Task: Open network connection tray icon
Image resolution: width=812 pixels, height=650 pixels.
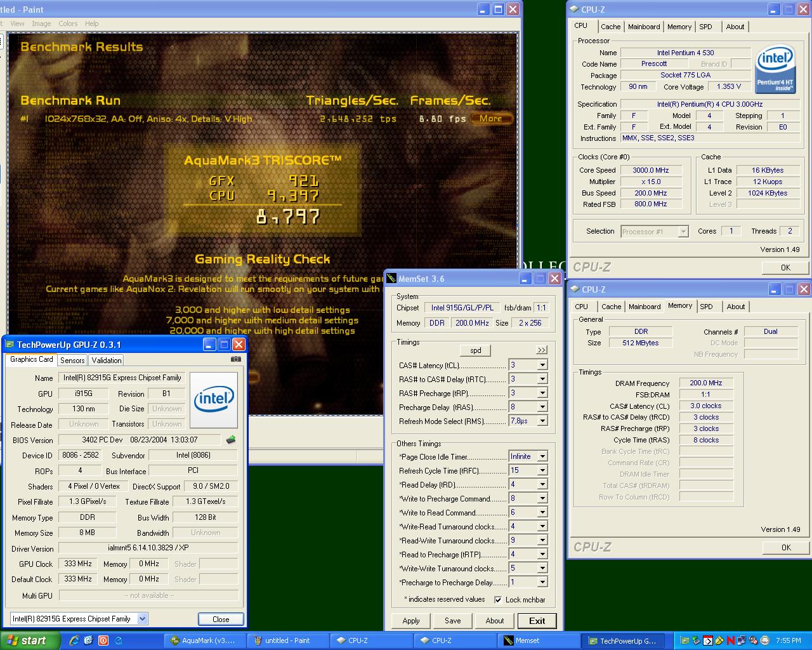Action: (x=742, y=640)
